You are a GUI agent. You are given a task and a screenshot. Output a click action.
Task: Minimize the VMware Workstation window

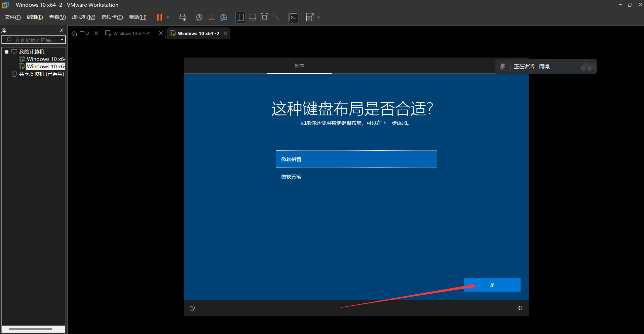click(620, 5)
